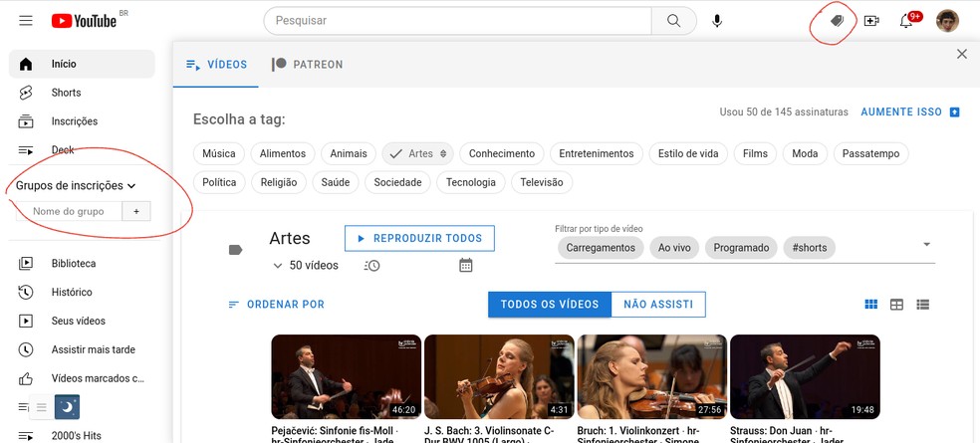This screenshot has height=443, width=980.
Task: Select the Alimentos tag
Action: point(283,153)
